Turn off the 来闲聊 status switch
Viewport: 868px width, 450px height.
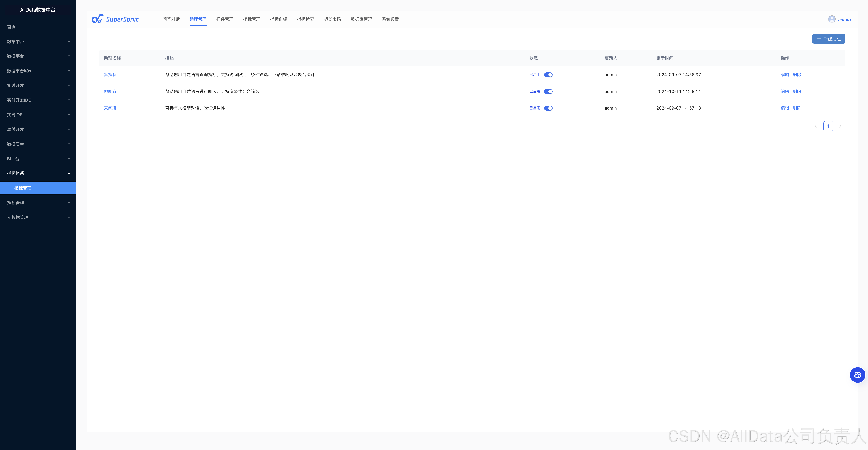[548, 108]
